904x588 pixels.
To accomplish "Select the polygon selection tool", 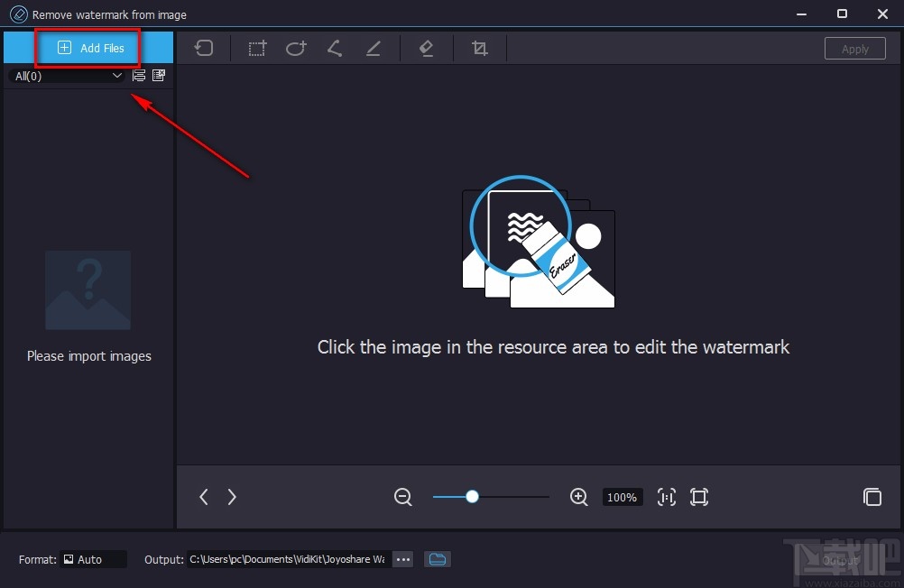I will 335,48.
